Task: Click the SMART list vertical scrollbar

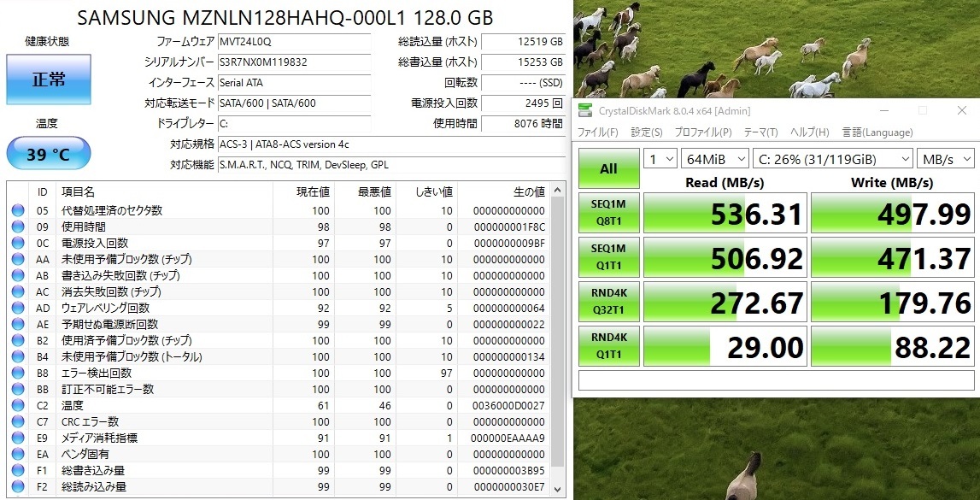Action: (x=558, y=332)
